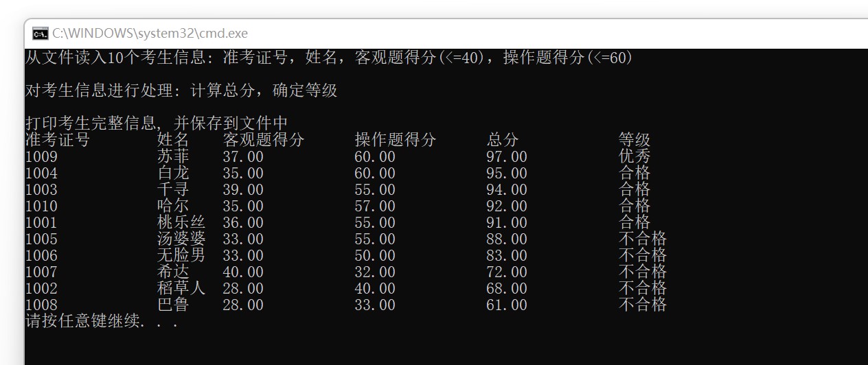
Task: Click total score 97.00
Action: [507, 157]
